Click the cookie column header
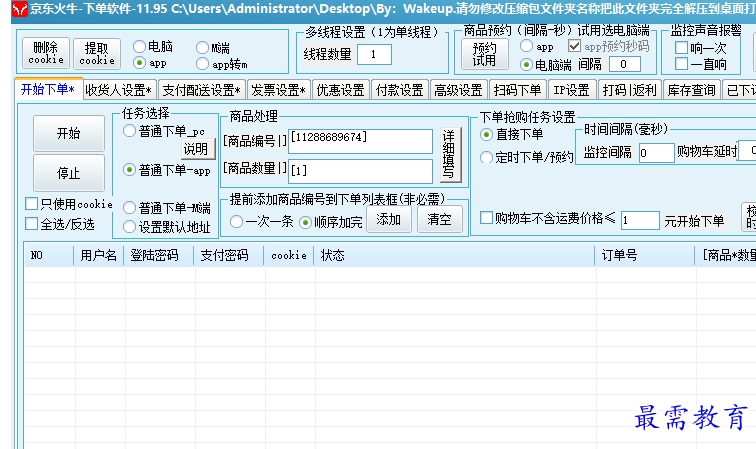 (x=288, y=255)
